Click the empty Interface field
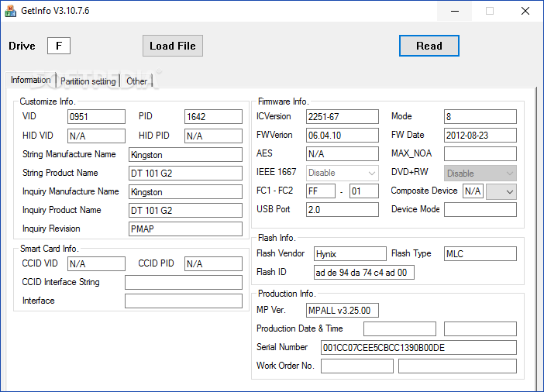 (x=184, y=301)
